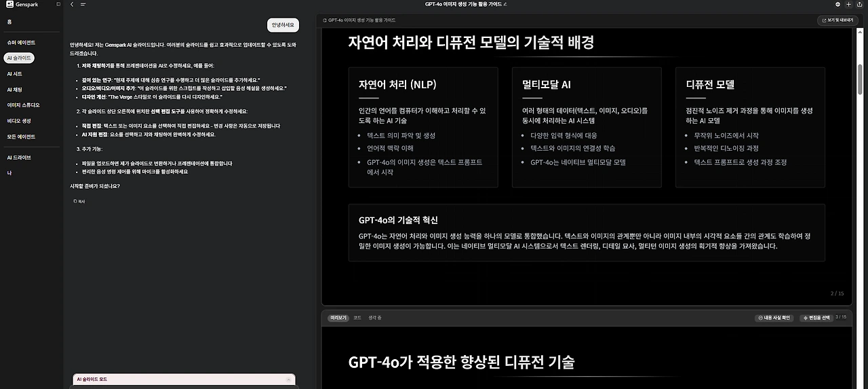Viewport: 868px width, 389px height.
Task: Open the chat list menu icon
Action: point(83,4)
